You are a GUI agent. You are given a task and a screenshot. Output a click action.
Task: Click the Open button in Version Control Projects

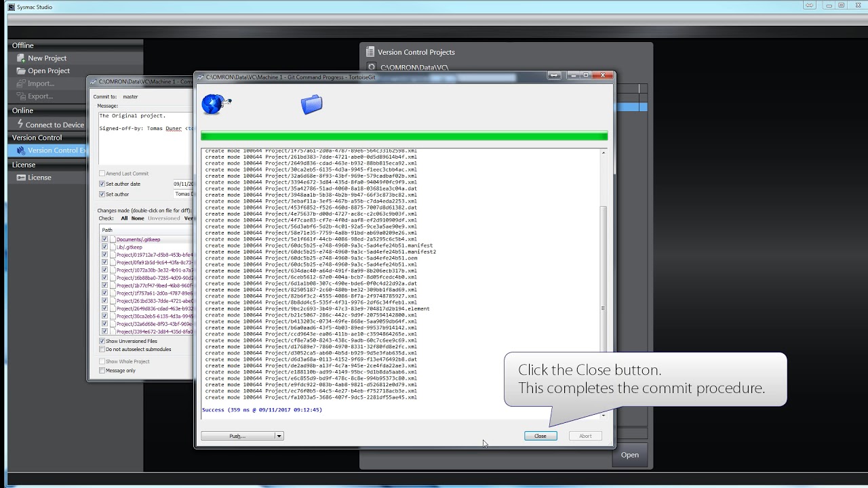coord(630,455)
